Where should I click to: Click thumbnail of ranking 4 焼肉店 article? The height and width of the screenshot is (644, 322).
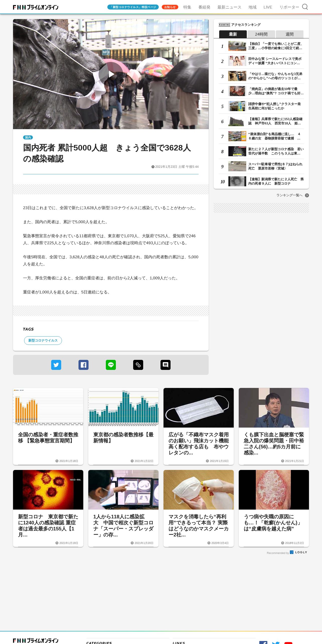pyautogui.click(x=237, y=91)
